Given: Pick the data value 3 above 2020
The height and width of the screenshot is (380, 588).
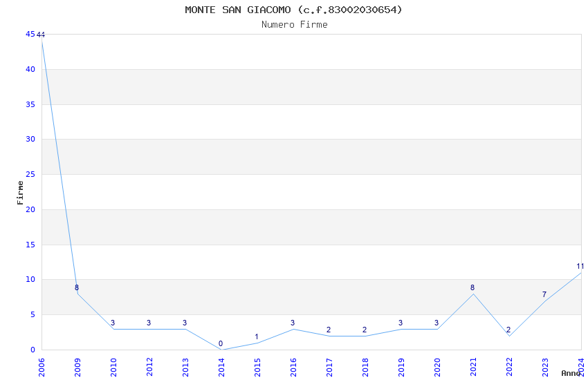Looking at the screenshot, I should [x=437, y=323].
